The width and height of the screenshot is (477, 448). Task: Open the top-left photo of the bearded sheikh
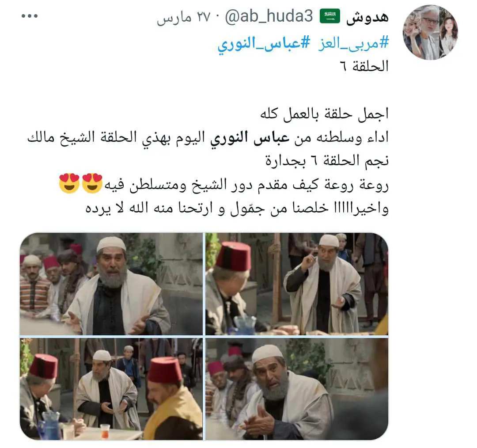tap(111, 284)
